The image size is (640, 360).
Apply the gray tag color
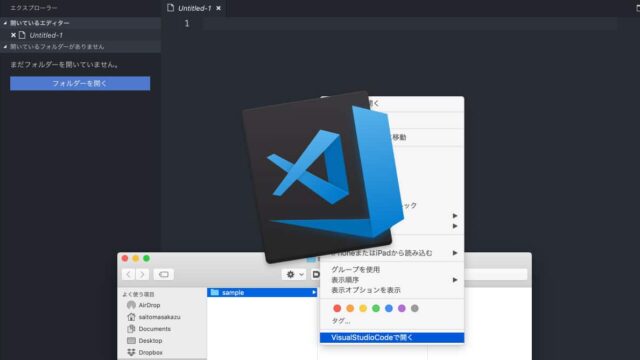tap(415, 309)
